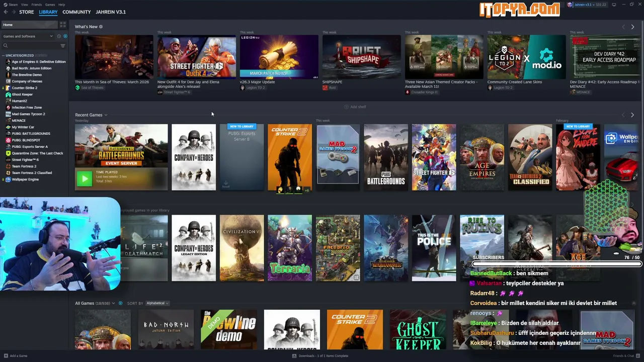Viewport: 644px width, 362px height.
Task: Select PUBG: BLINDSPOT in the sidebar
Action: [26, 140]
